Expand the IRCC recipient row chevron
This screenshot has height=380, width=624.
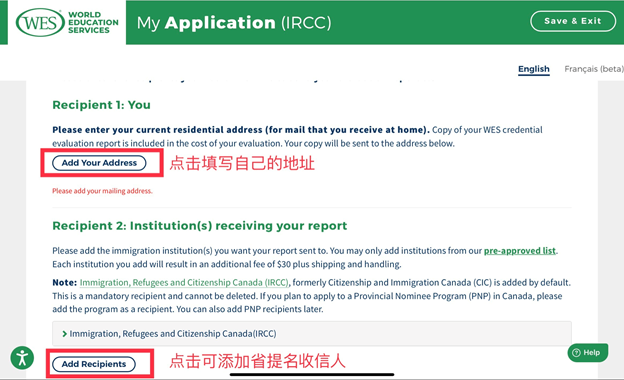(64, 333)
